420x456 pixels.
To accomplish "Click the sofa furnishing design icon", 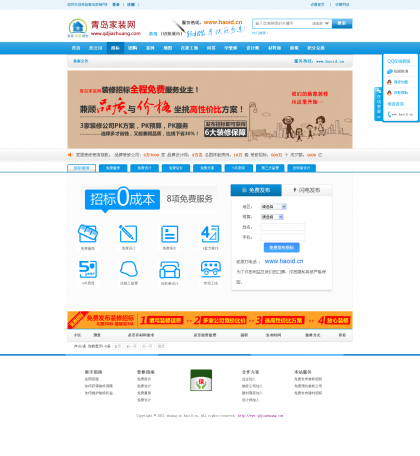I will pos(170,269).
